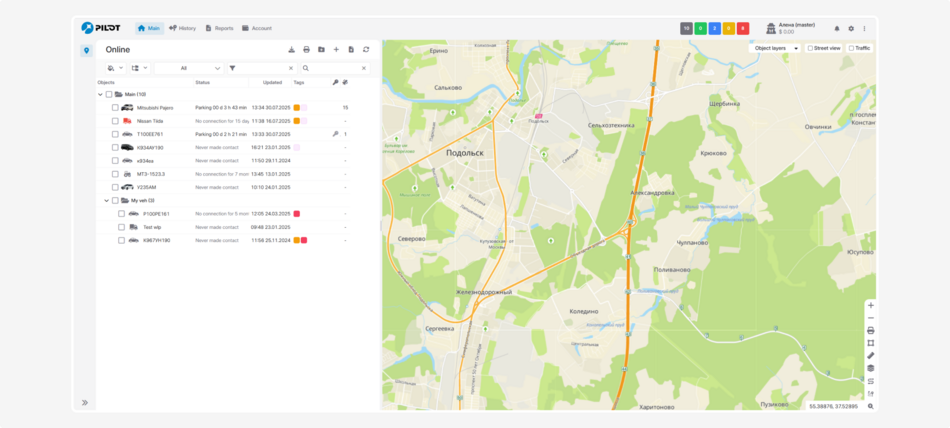Open settings via the gear icon
Screen dimensions: 950x428
point(851,28)
